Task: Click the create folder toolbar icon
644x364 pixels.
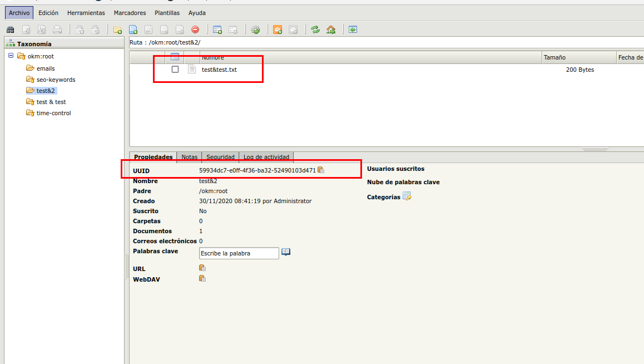Action: coord(117,30)
